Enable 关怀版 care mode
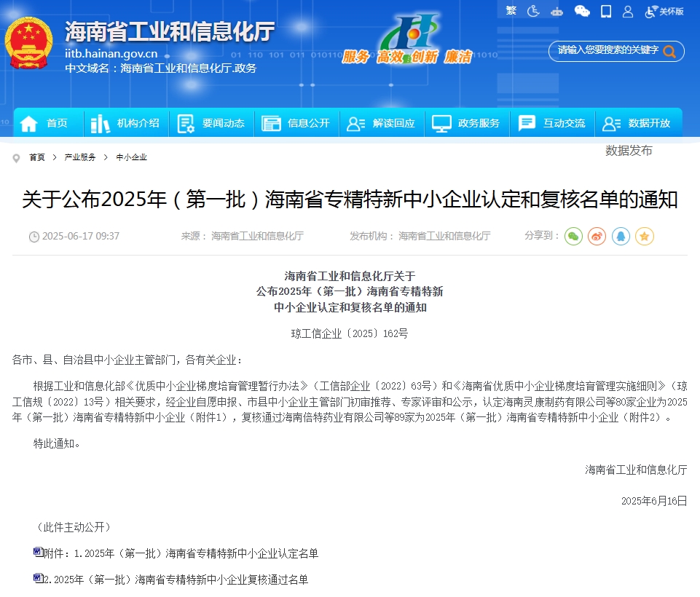This screenshot has width=700, height=597. tap(664, 11)
